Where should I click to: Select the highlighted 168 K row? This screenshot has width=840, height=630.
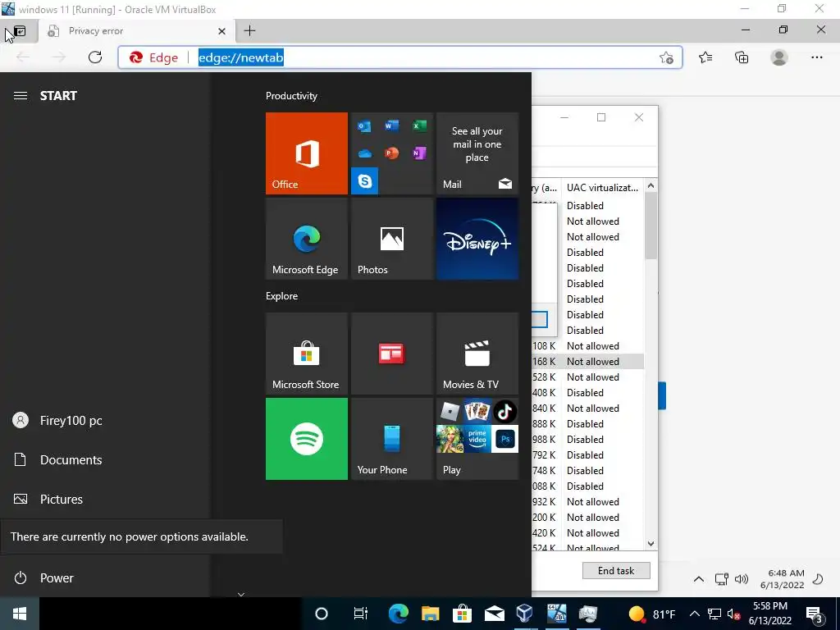(588, 362)
